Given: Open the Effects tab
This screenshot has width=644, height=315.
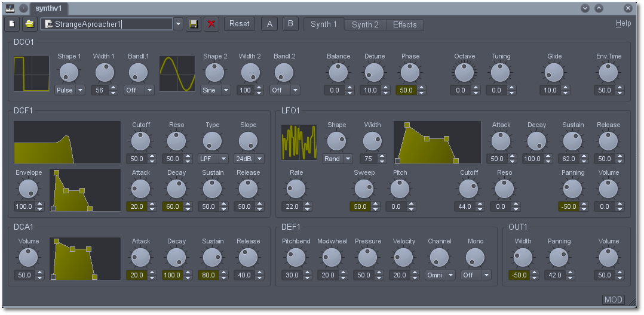Looking at the screenshot, I should pos(404,24).
